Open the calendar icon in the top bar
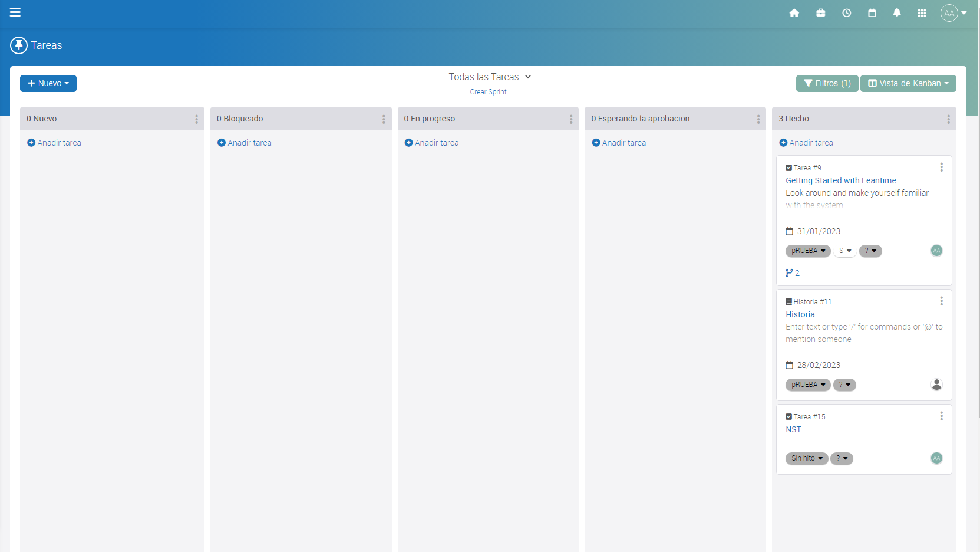Screen dimensions: 980x552 [x=872, y=12]
